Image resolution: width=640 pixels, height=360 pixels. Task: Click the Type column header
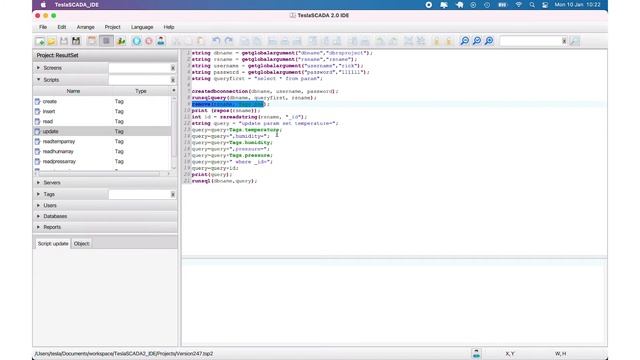click(x=141, y=91)
